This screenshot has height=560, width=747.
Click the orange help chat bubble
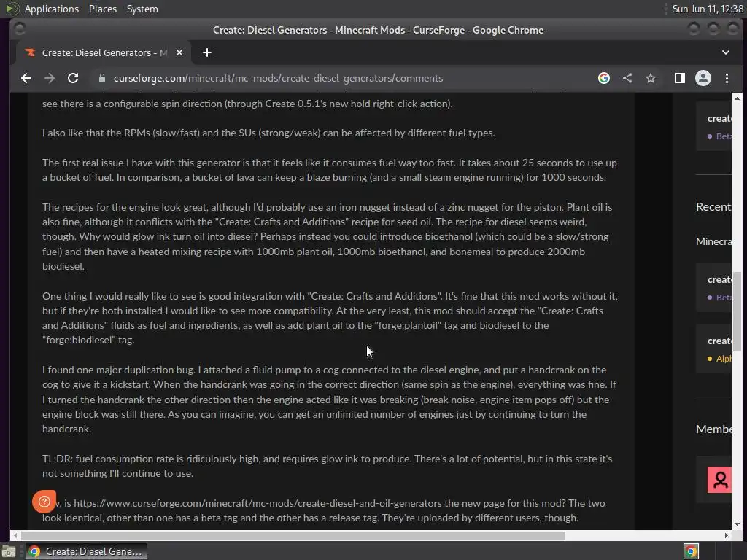click(44, 502)
